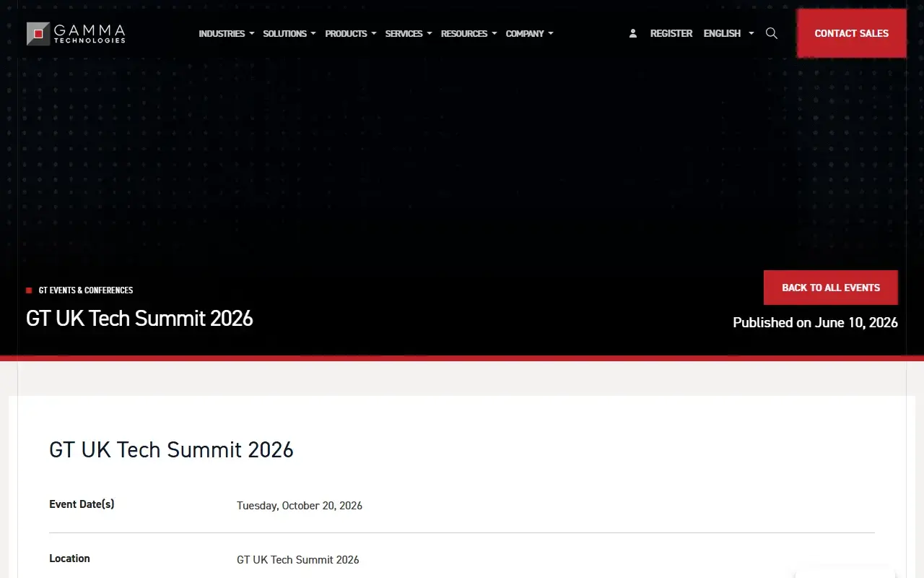Click the Location label
The image size is (924, 578).
point(69,558)
